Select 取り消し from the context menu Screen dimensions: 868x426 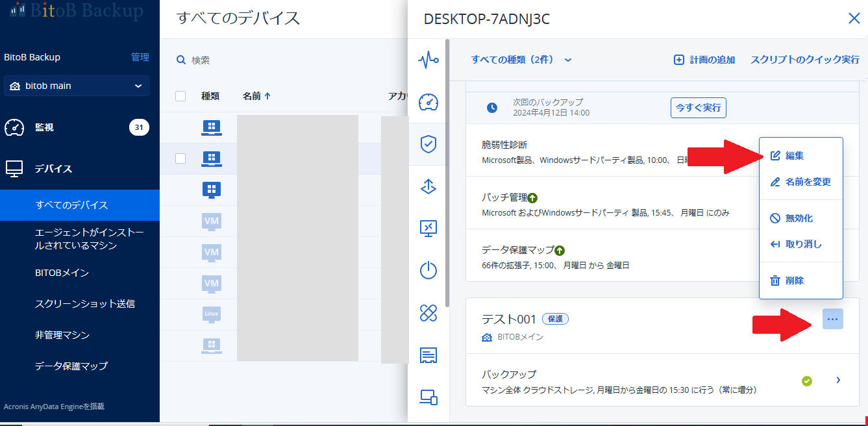(x=801, y=244)
